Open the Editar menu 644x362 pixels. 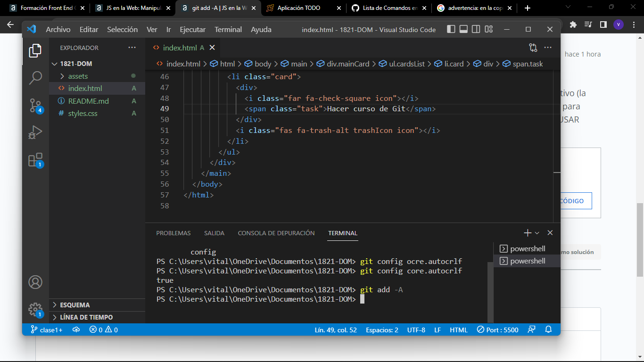tap(89, 29)
